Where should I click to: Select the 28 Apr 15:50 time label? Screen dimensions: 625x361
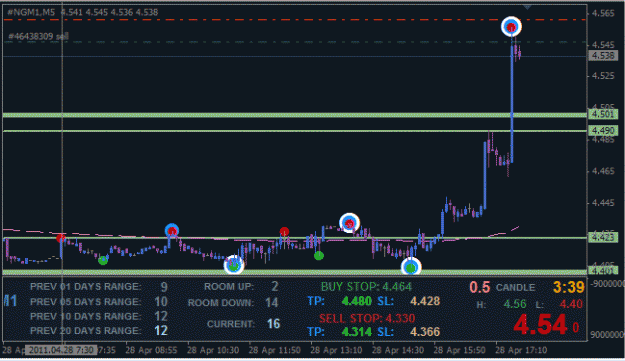pos(459,350)
